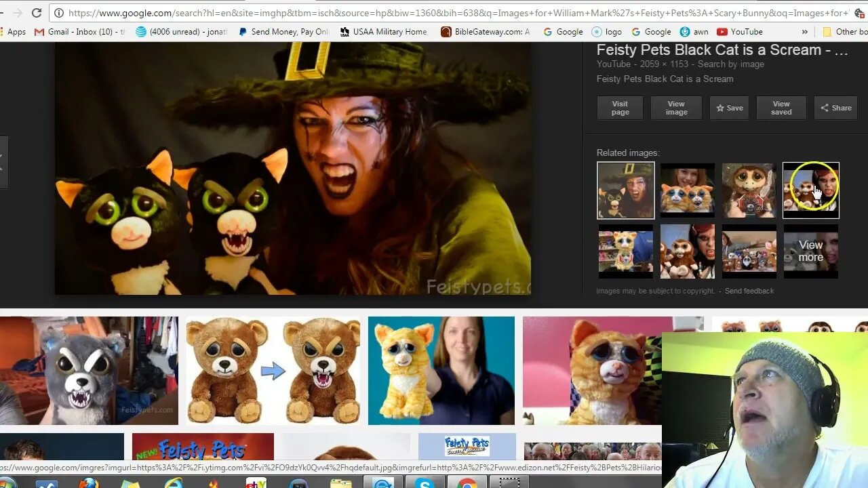This screenshot has height=488, width=868.
Task: Open the awn bookmark
Action: (694, 32)
